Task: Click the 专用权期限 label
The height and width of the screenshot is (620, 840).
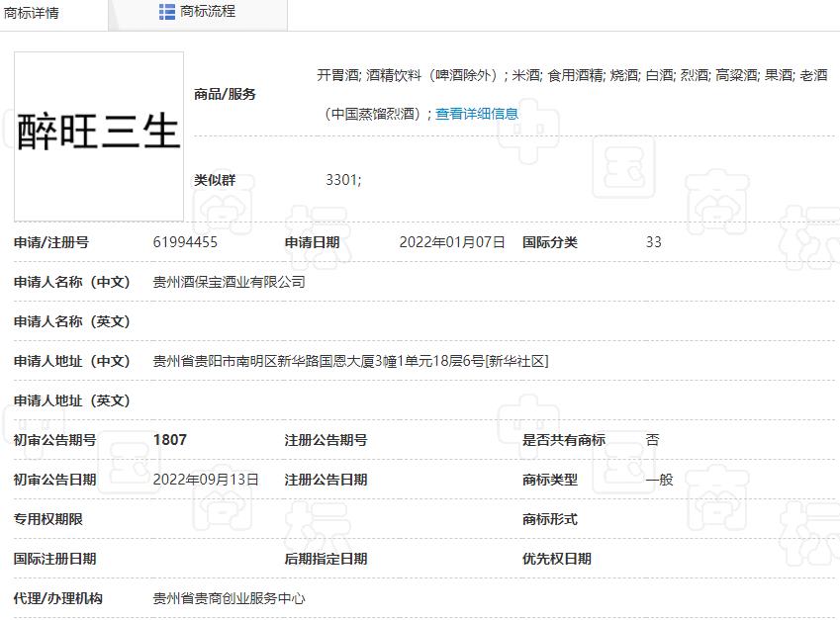Action: pyautogui.click(x=48, y=519)
